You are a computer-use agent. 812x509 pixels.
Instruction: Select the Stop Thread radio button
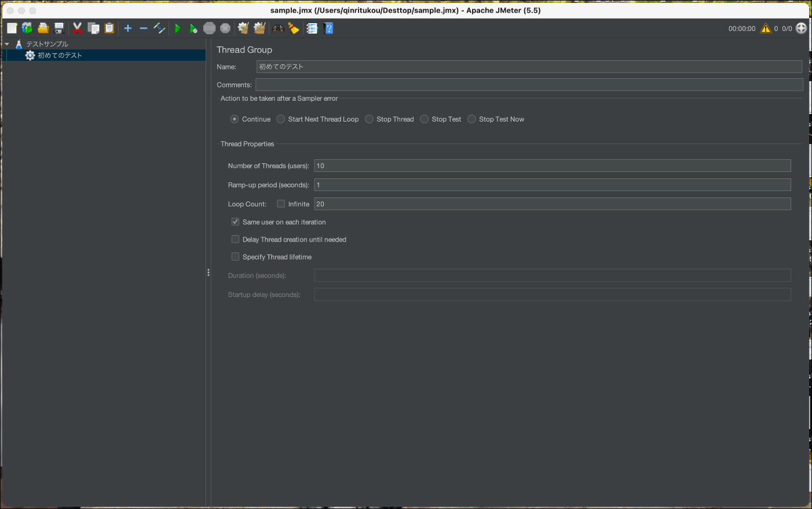(x=369, y=119)
